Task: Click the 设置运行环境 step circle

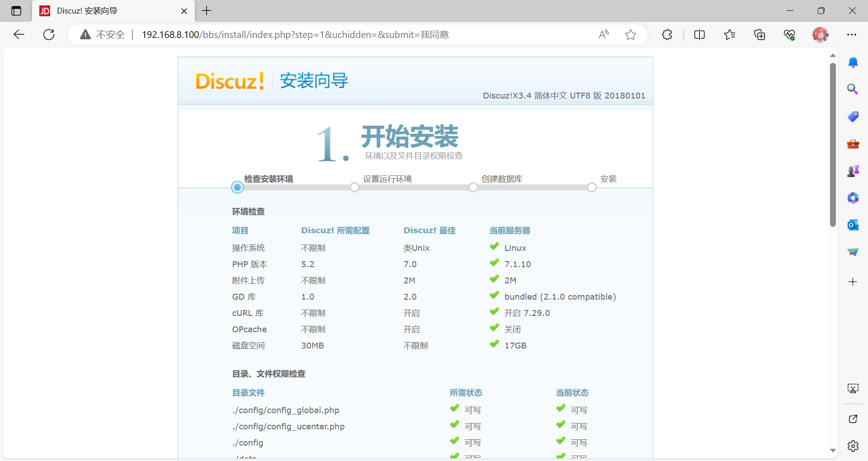Action: pyautogui.click(x=354, y=187)
